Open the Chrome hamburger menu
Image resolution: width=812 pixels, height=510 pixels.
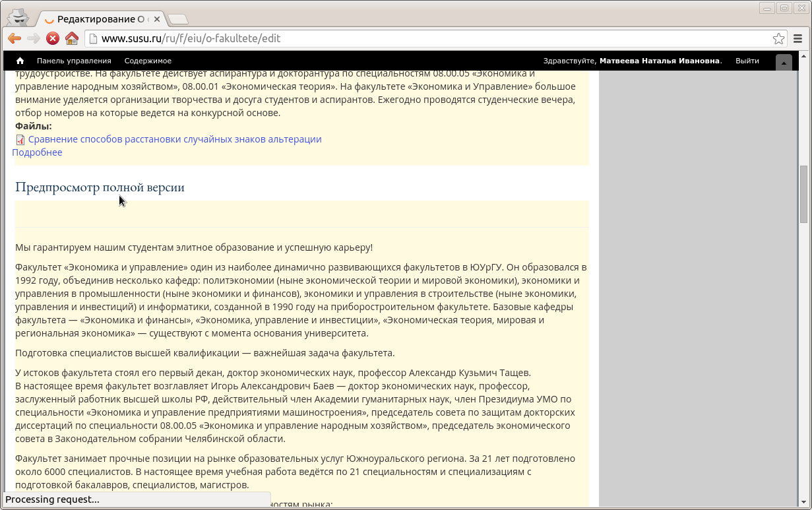tap(798, 38)
